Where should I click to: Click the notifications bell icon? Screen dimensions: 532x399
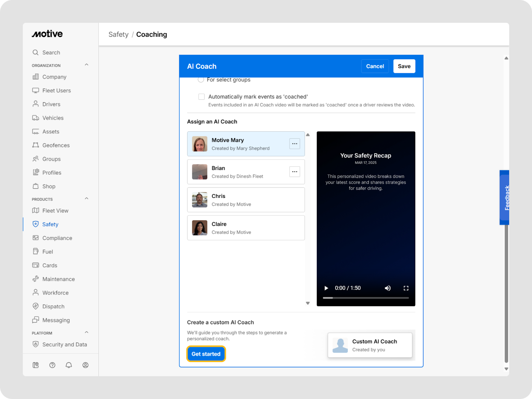pos(69,365)
